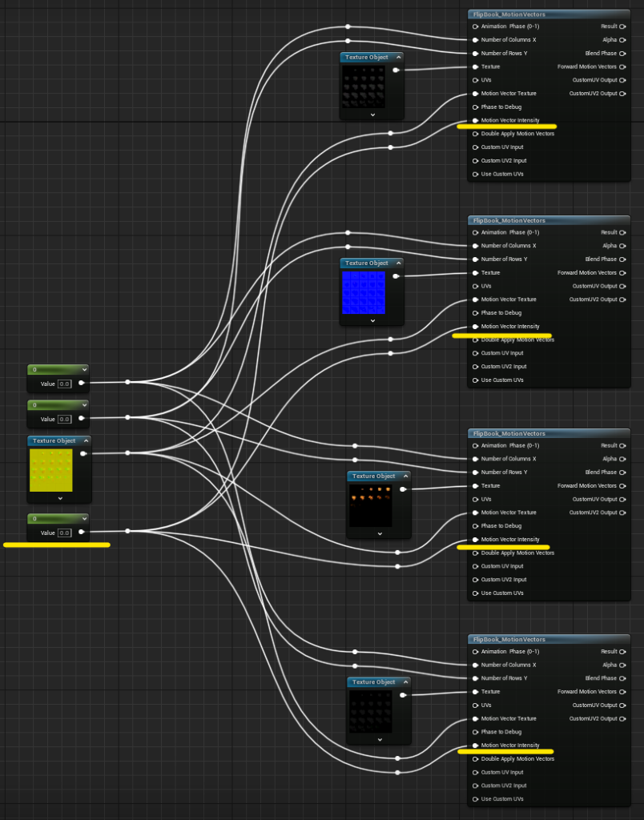The image size is (644, 820).
Task: Click Double Apply Motion Vectors pin on the top FlipBook node
Action: (x=476, y=134)
